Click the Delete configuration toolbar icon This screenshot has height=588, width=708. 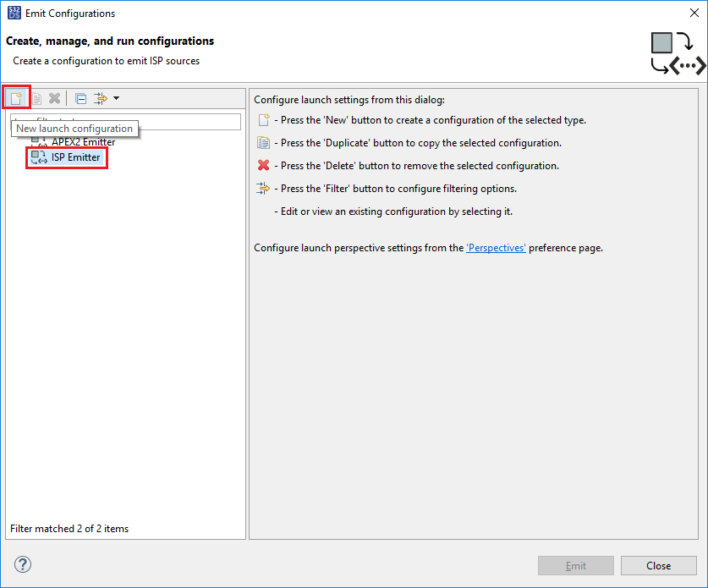(54, 98)
